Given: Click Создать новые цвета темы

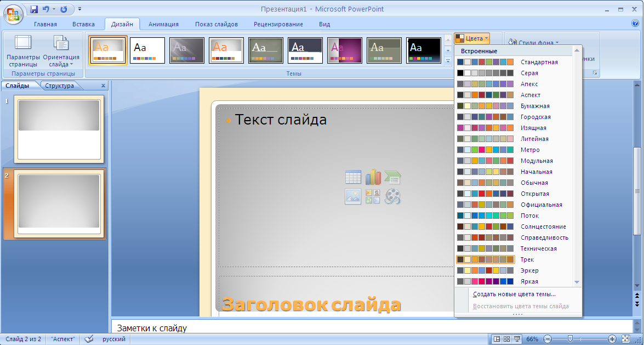Looking at the screenshot, I should (514, 295).
